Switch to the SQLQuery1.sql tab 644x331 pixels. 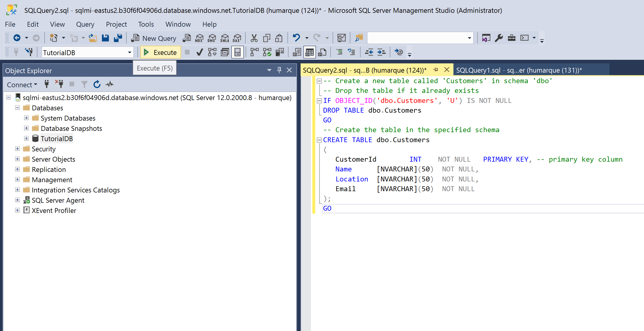pyautogui.click(x=519, y=70)
